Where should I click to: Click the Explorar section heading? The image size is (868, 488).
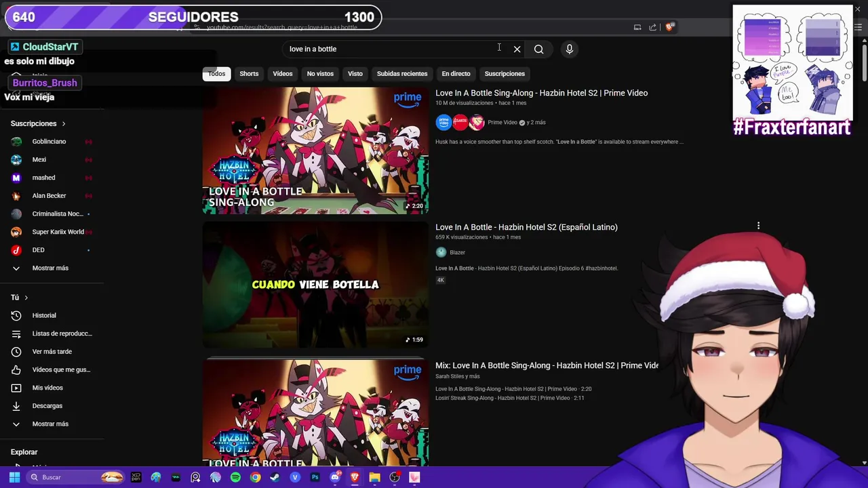coord(24,452)
